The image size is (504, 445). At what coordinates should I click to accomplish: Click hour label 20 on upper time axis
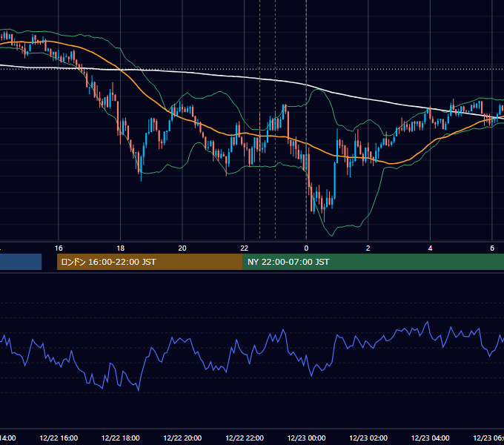point(182,248)
